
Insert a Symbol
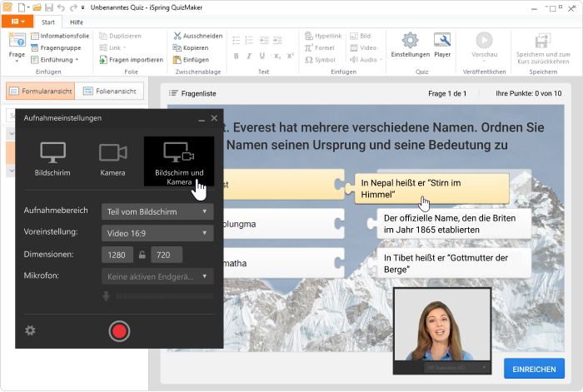coord(320,60)
